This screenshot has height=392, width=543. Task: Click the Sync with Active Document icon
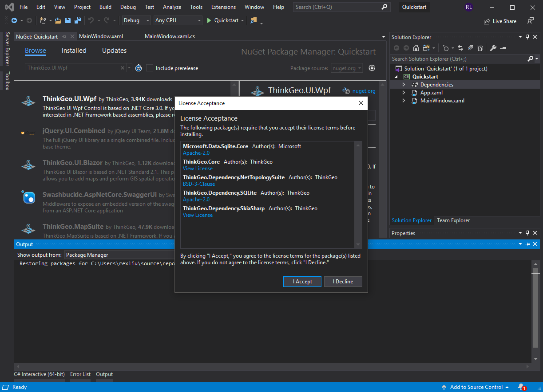point(460,48)
